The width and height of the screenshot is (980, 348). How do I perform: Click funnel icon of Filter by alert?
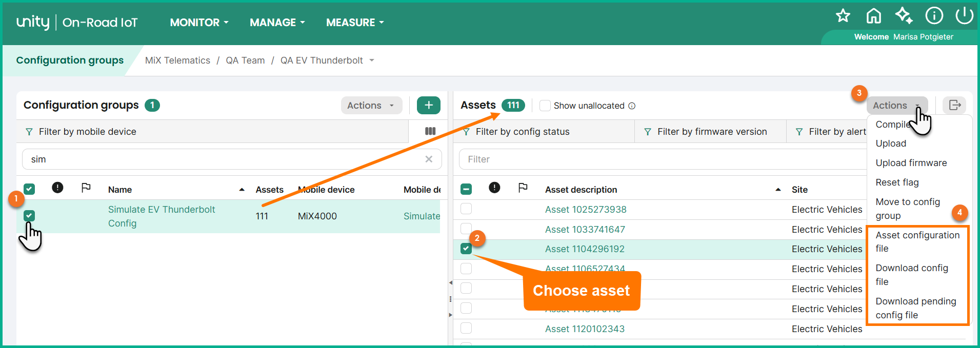(799, 132)
